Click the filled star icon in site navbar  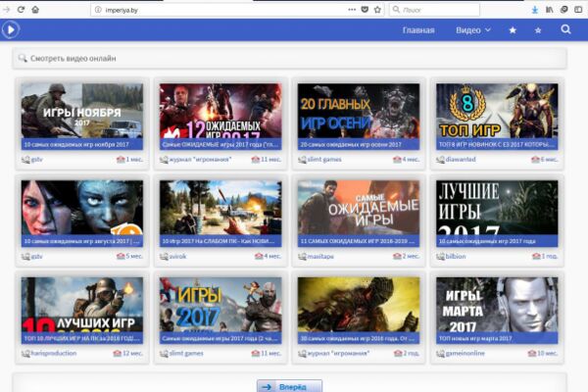coord(513,30)
